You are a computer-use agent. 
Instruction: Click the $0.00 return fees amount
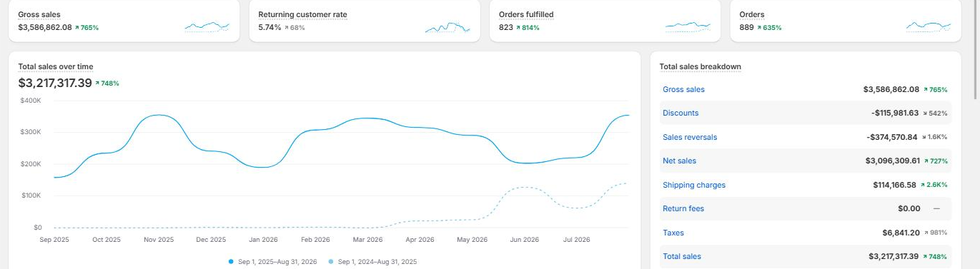point(909,208)
